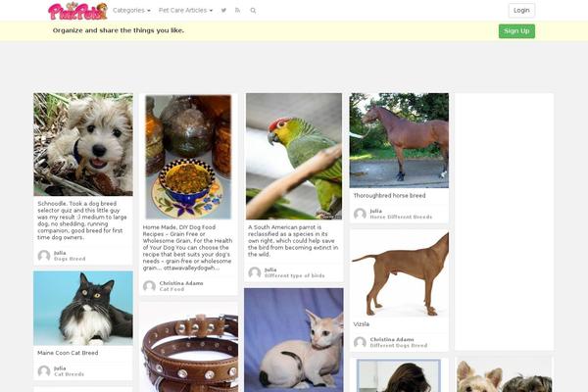Open the Twitter icon link in navbar
The height and width of the screenshot is (392, 588).
coord(223,11)
